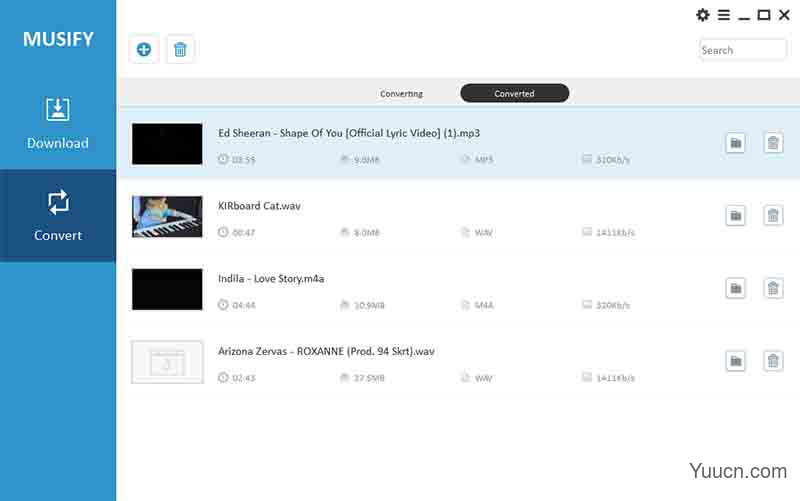800x501 pixels.
Task: Delete the Indila Love Story.m4a entry
Action: (x=773, y=288)
